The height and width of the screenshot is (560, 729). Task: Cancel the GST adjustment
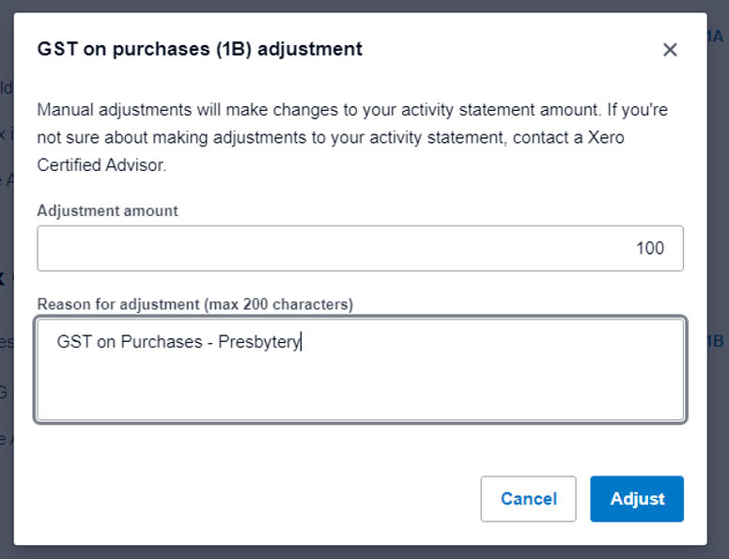click(528, 499)
